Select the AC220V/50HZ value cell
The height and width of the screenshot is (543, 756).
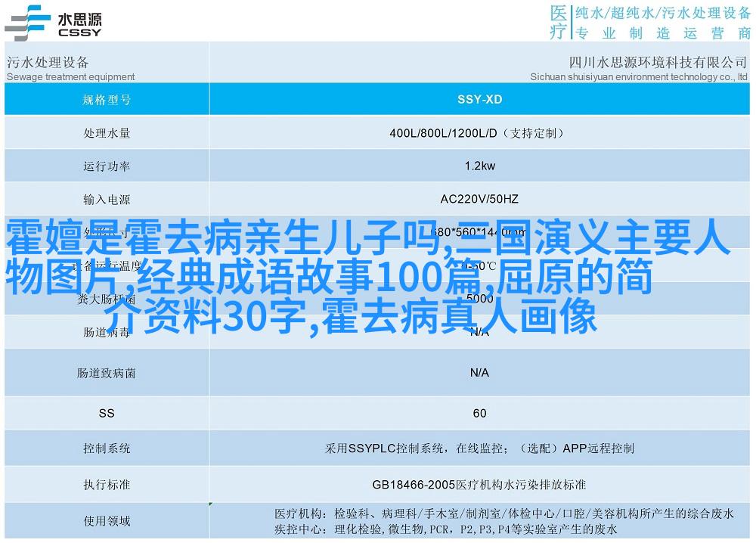480,199
